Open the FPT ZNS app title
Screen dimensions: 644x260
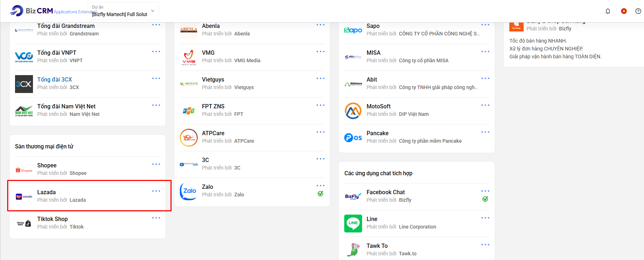(213, 106)
